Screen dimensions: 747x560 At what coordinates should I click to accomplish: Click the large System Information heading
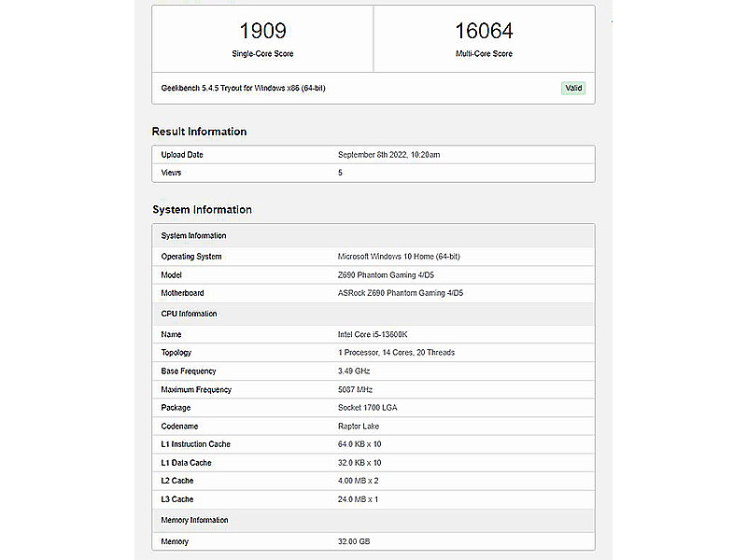pos(202,209)
